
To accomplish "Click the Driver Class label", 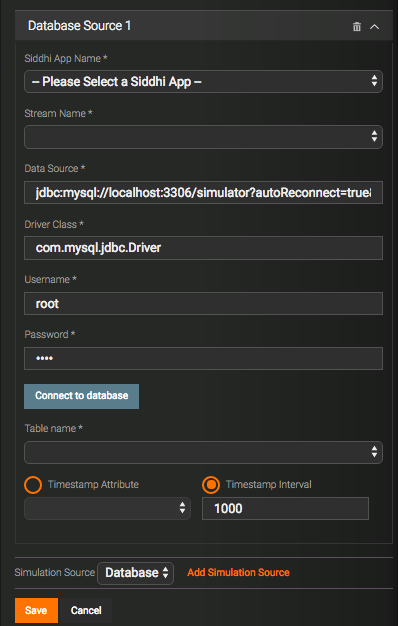I will tap(54, 224).
